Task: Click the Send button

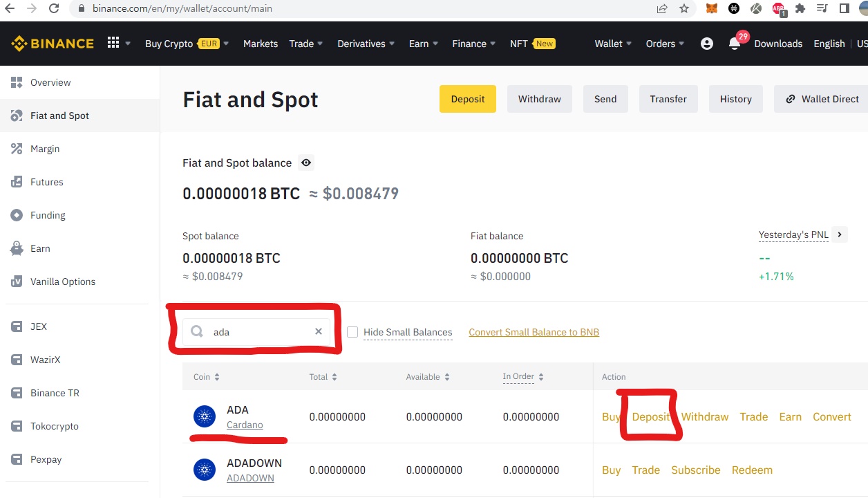Action: click(605, 99)
